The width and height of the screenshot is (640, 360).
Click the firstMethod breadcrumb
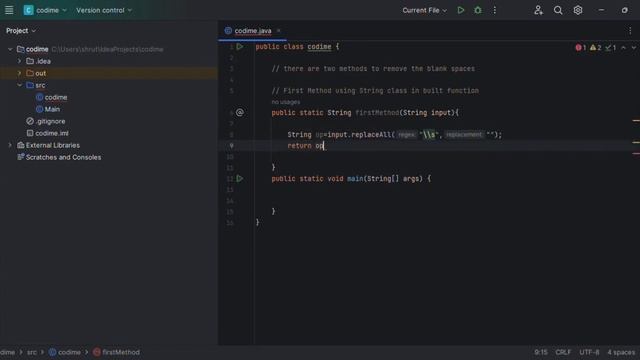116,352
